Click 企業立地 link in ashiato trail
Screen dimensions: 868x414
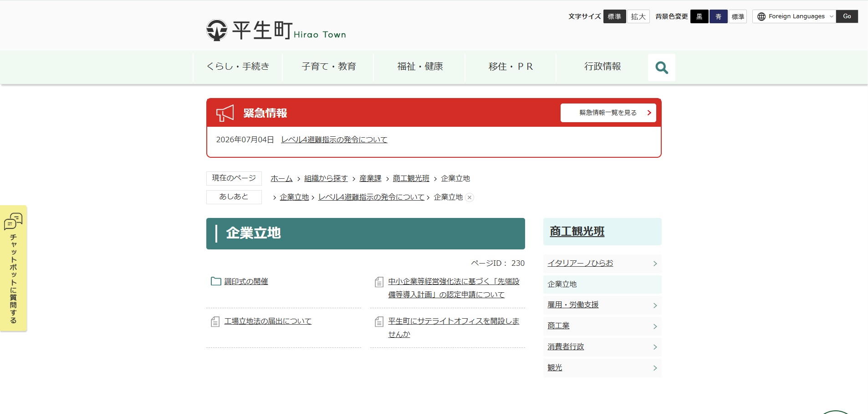click(294, 197)
